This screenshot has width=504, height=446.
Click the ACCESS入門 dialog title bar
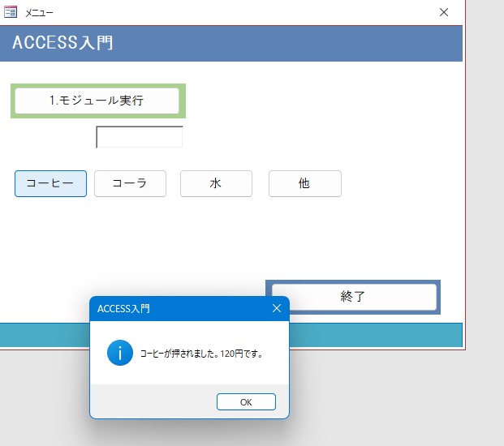pos(179,308)
